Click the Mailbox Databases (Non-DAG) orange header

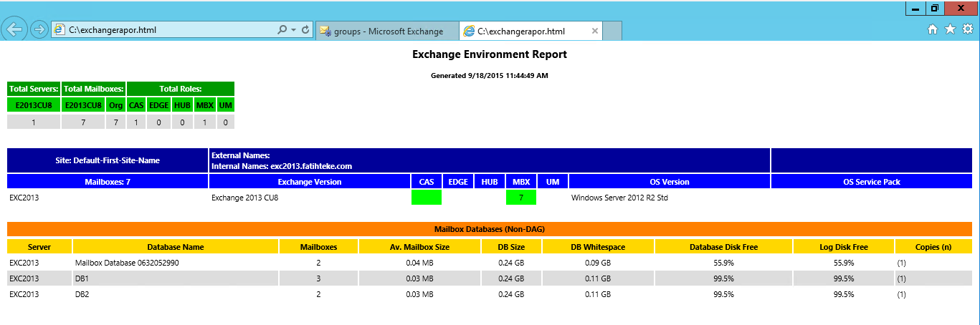[490, 230]
